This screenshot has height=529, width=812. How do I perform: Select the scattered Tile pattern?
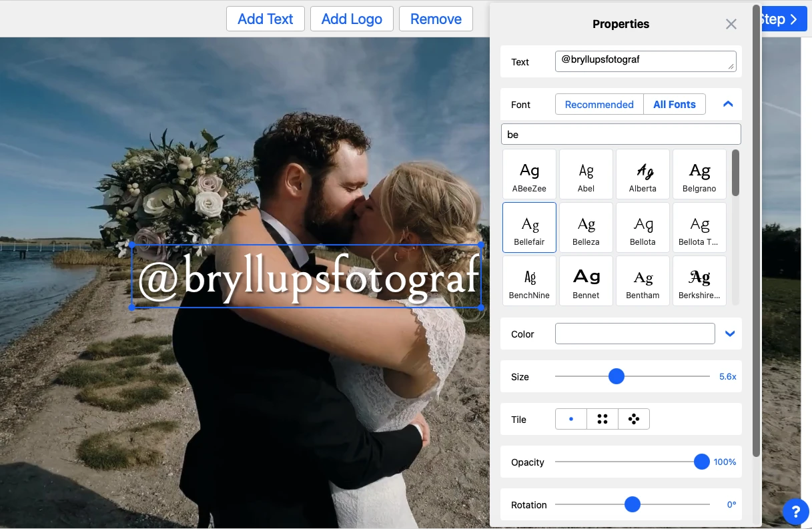click(x=633, y=418)
